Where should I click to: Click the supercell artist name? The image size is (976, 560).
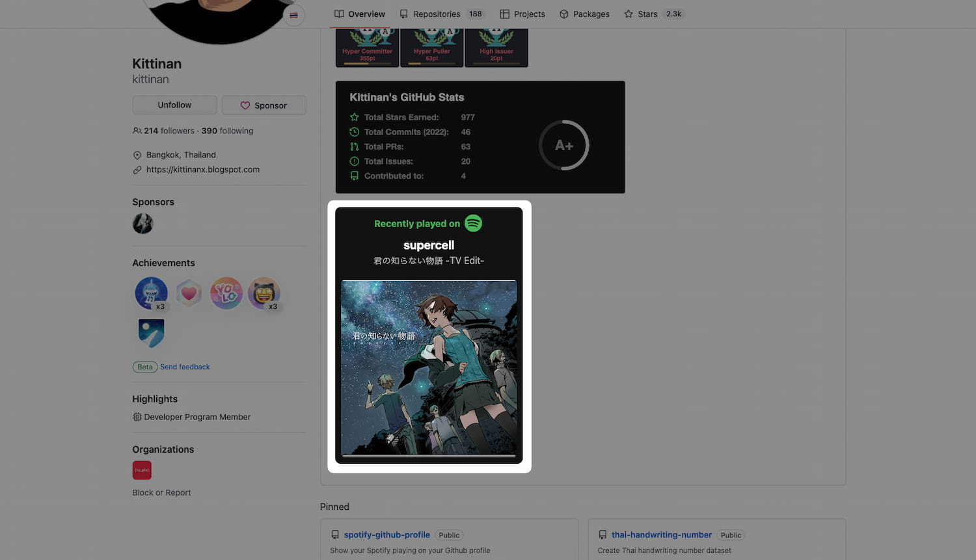(429, 245)
